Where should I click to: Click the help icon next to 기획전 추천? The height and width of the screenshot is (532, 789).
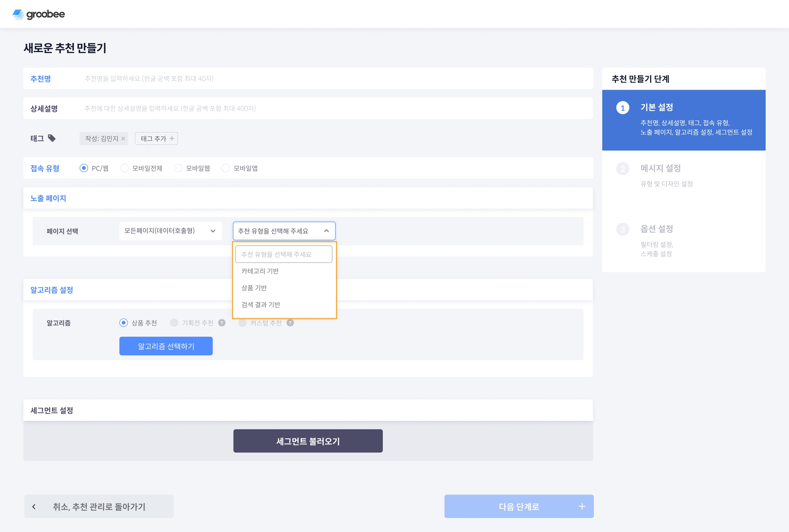[222, 323]
